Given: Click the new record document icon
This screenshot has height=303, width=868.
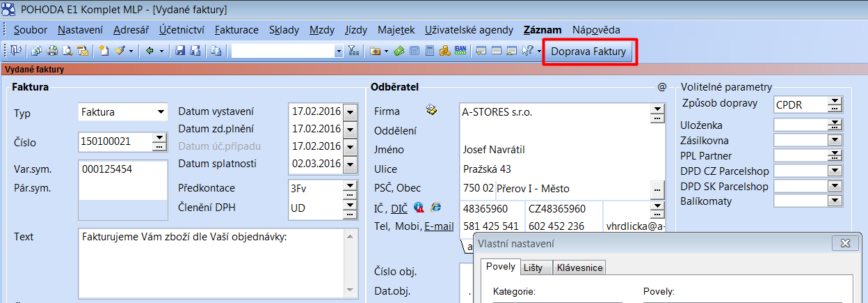Looking at the screenshot, I should pos(104,51).
